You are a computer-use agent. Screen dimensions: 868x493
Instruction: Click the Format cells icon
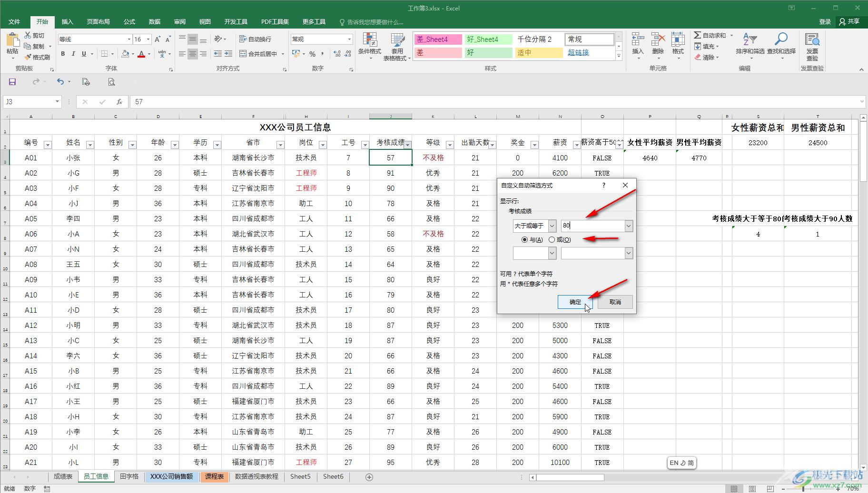pos(678,39)
